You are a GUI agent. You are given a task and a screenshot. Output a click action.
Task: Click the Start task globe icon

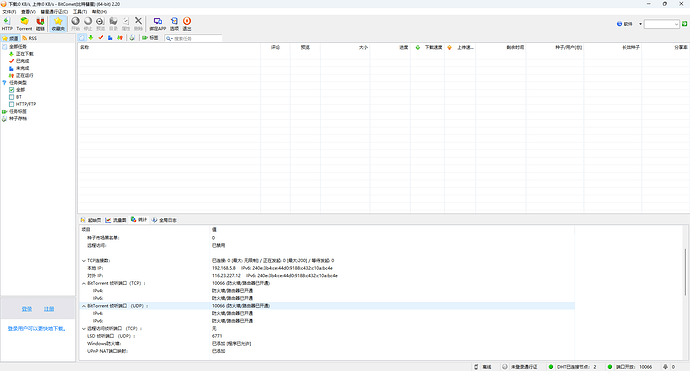[x=76, y=23]
